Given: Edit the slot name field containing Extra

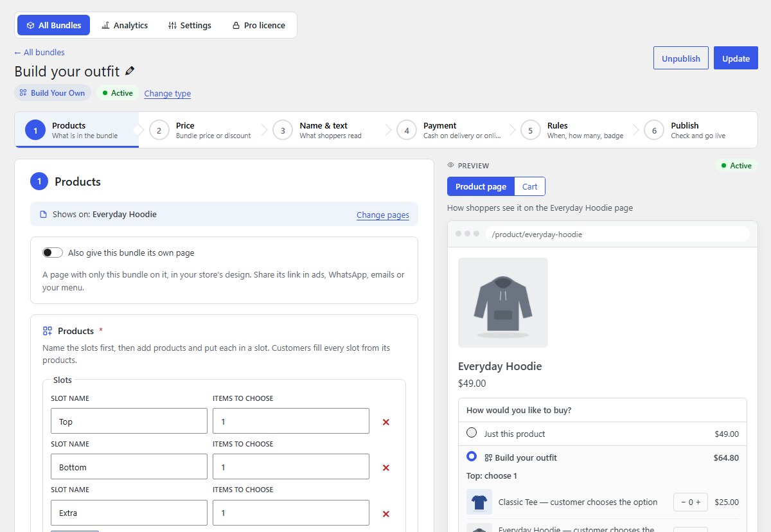Looking at the screenshot, I should point(129,513).
